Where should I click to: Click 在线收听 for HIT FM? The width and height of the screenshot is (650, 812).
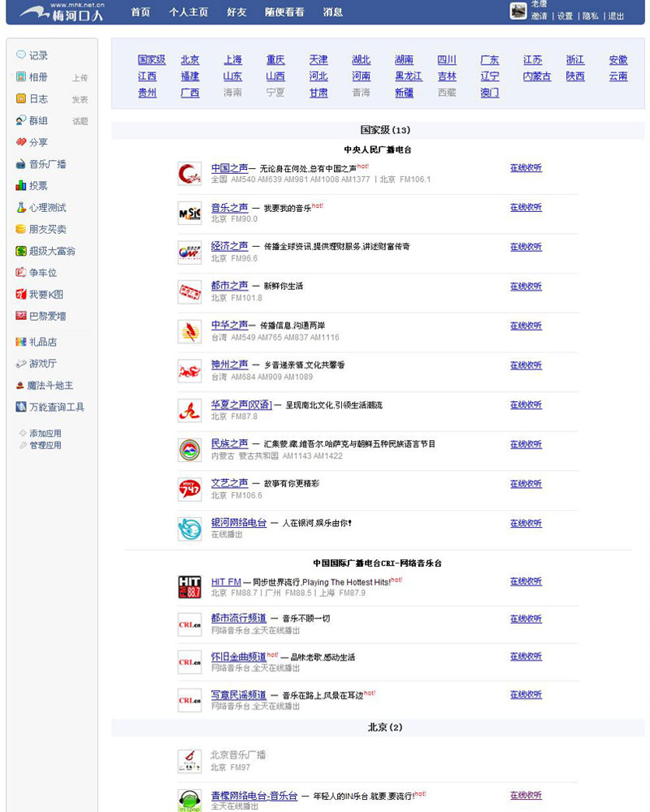point(526,581)
